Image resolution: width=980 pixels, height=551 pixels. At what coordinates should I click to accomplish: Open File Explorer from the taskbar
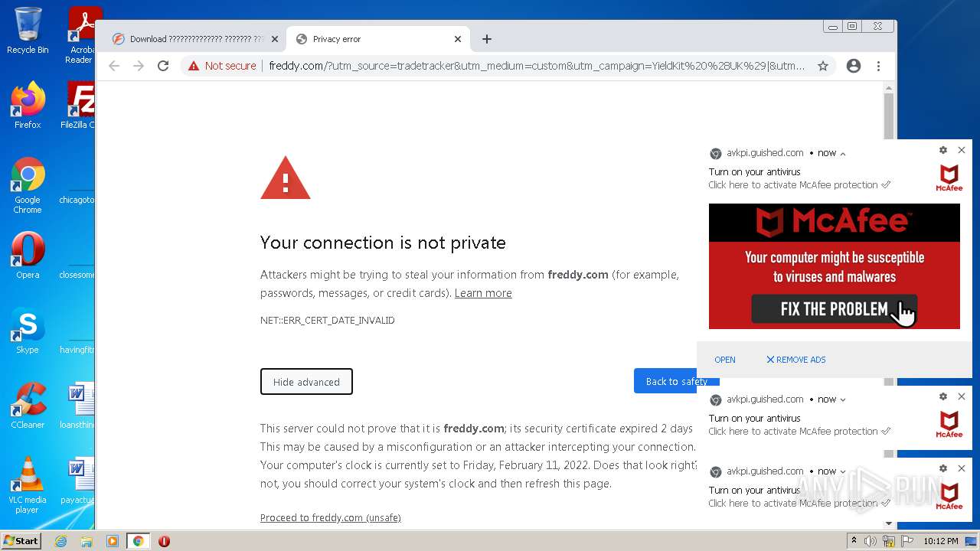click(x=87, y=541)
